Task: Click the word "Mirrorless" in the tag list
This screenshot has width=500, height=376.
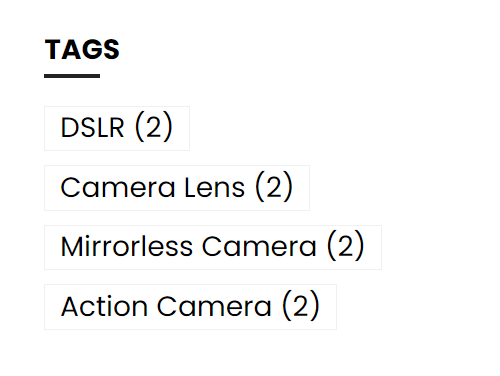Action: (x=127, y=246)
